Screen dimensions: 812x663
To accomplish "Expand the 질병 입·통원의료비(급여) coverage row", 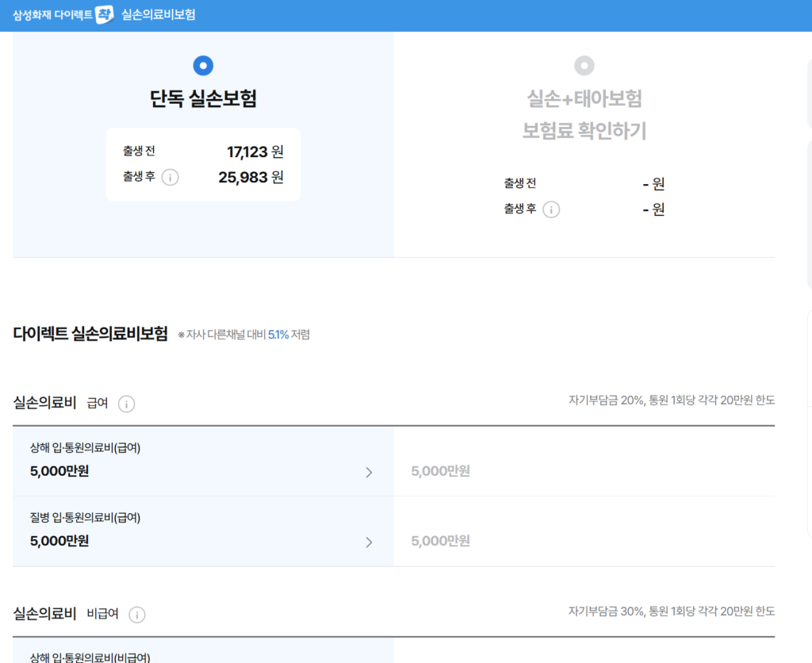I will point(368,542).
